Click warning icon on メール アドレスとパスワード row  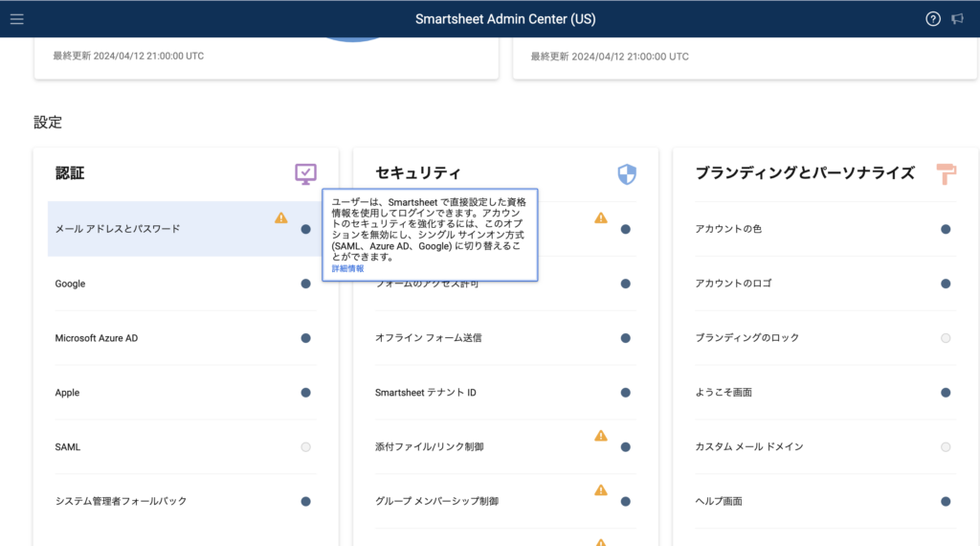281,217
